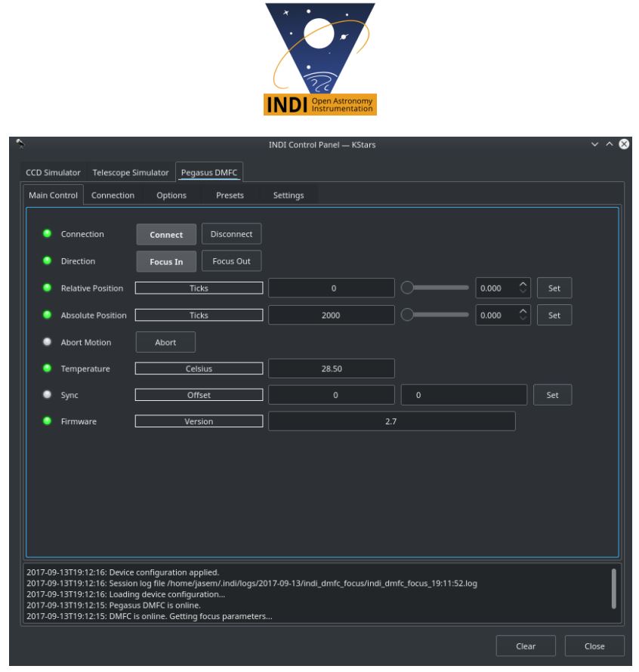Click the session log file path line

coord(252,584)
